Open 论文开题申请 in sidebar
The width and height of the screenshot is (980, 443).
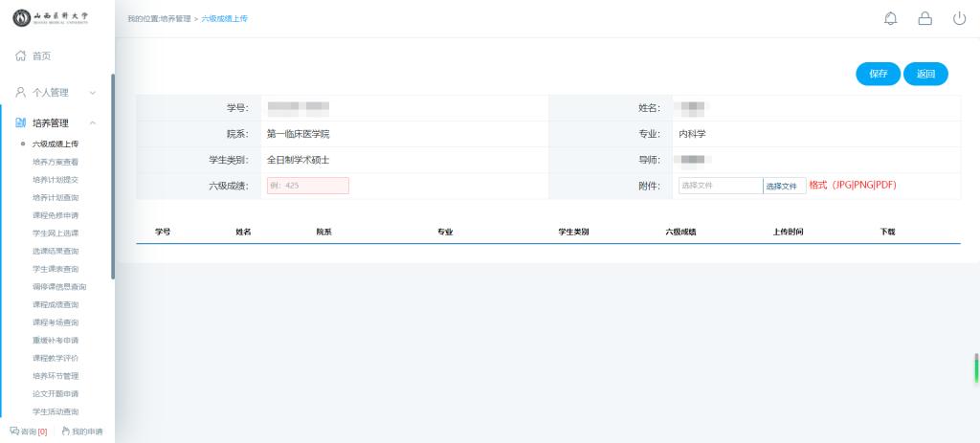coord(56,393)
